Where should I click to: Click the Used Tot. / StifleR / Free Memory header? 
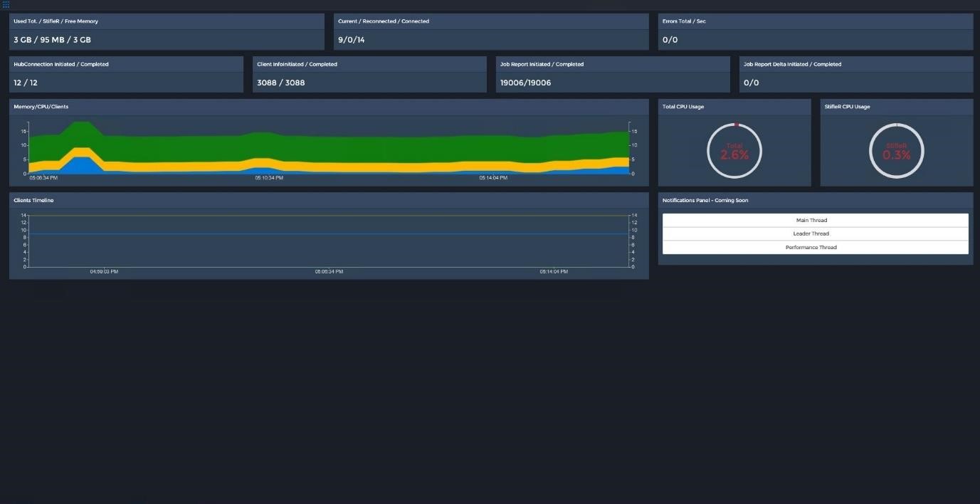[x=56, y=21]
